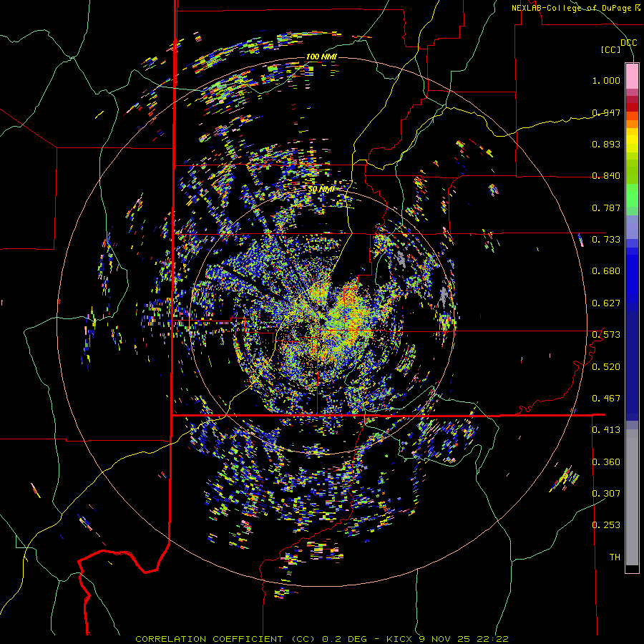The image size is (644, 644).
Task: Click the 50 NMI range ring label
Action: click(x=321, y=190)
